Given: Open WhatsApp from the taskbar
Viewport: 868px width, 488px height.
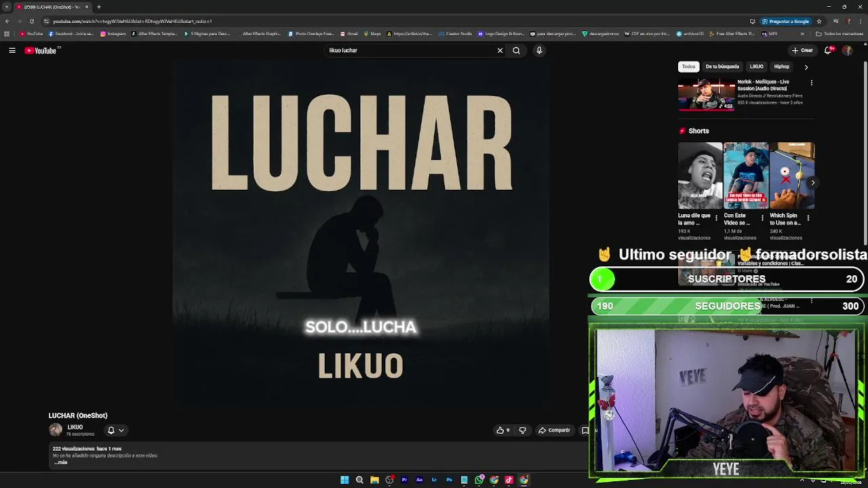Looking at the screenshot, I should (x=479, y=480).
